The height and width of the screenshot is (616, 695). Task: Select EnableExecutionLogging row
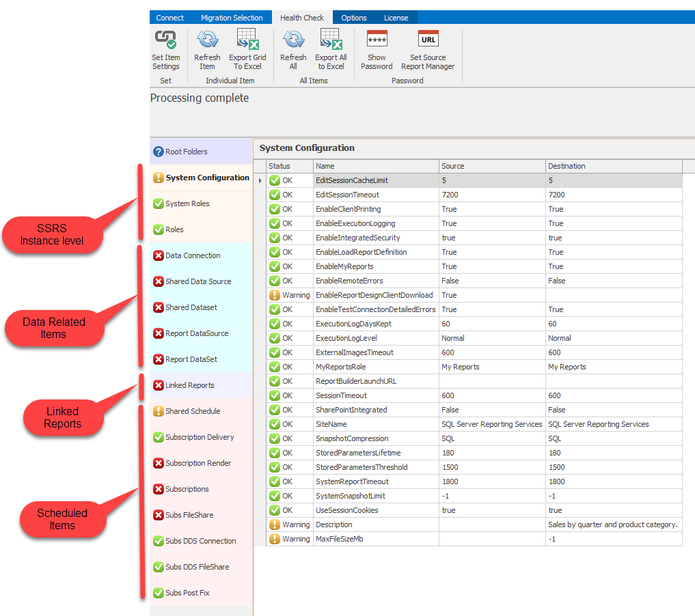474,223
